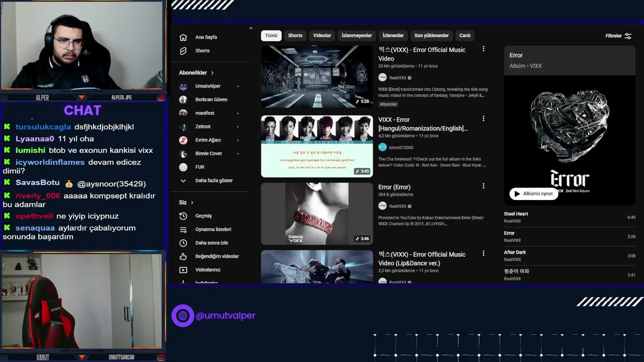
Task: Open Evrim Ağacı channel avatar
Action: pyautogui.click(x=183, y=140)
